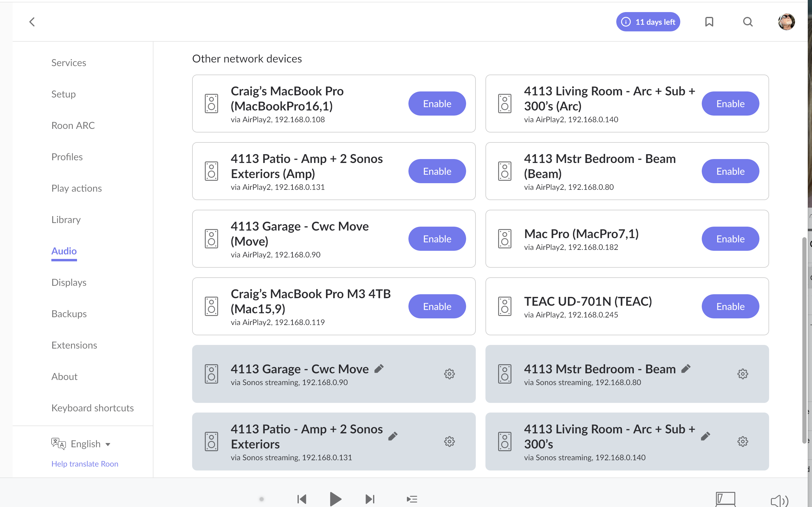Open search with the magnifier icon
The height and width of the screenshot is (507, 812).
pos(748,22)
